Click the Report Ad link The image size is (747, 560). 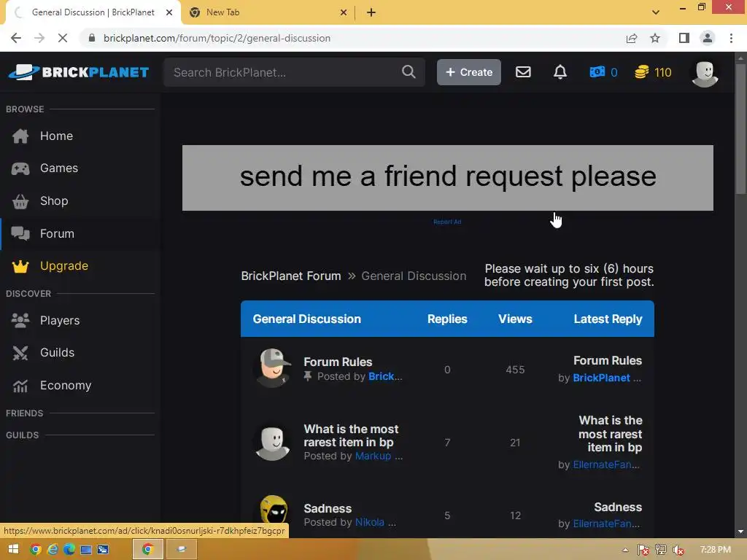[x=447, y=222]
